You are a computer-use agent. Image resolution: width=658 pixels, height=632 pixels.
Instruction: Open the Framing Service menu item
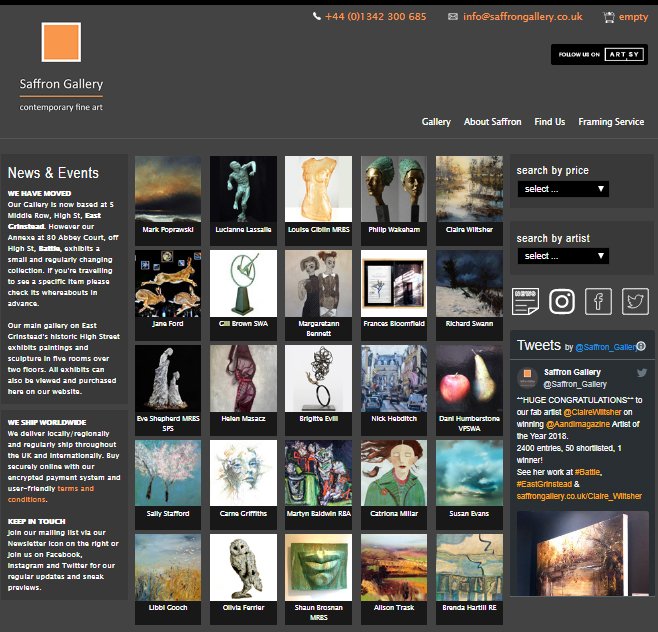point(611,122)
